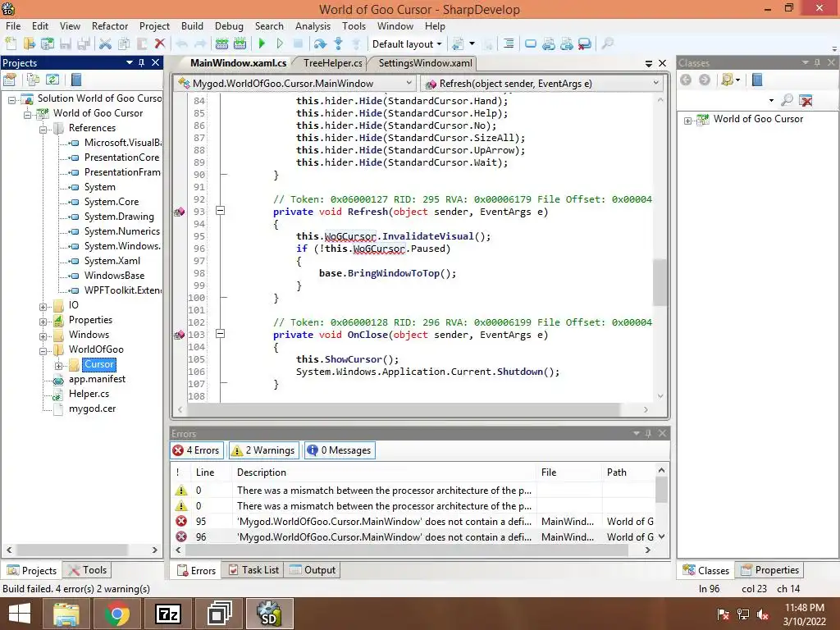This screenshot has height=630, width=840.
Task: Select app.manifest in the project tree
Action: (x=97, y=379)
